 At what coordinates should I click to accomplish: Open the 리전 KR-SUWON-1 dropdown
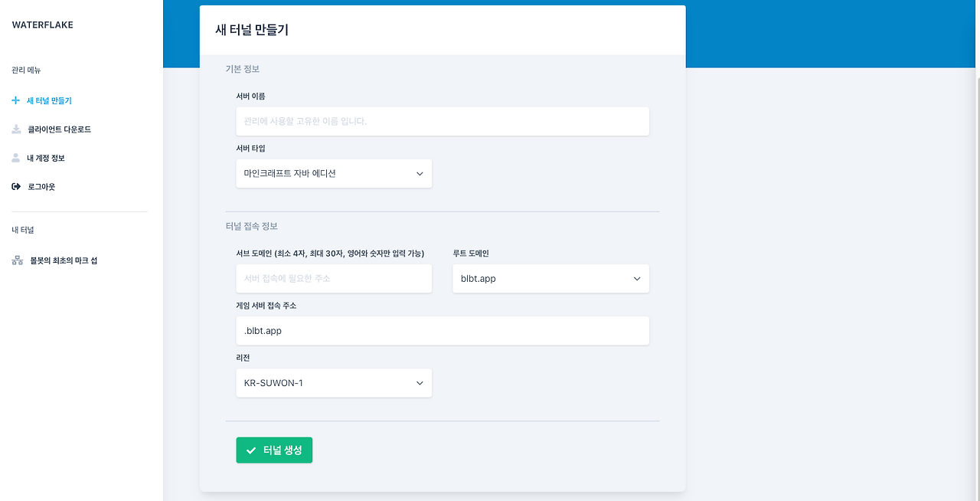coord(334,382)
